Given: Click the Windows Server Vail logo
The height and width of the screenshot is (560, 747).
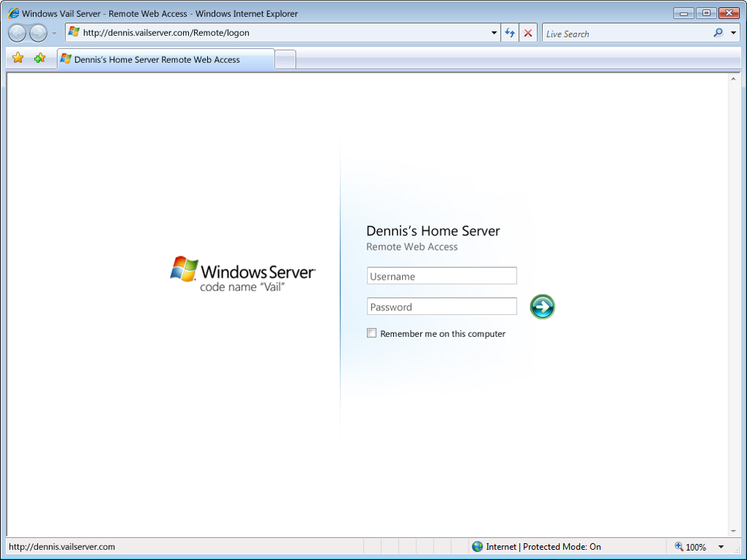Looking at the screenshot, I should click(242, 275).
